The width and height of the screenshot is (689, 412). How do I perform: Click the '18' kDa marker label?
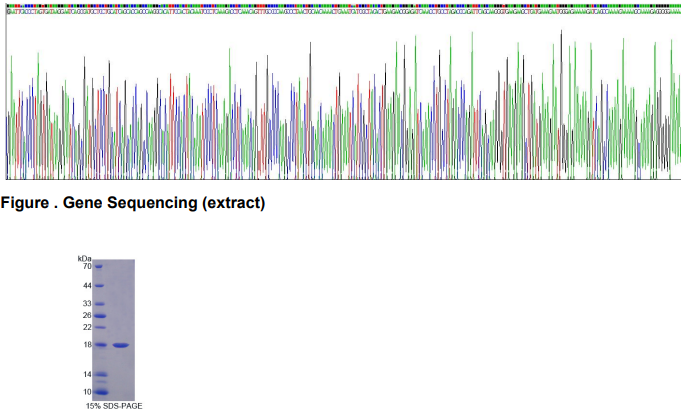tap(87, 345)
